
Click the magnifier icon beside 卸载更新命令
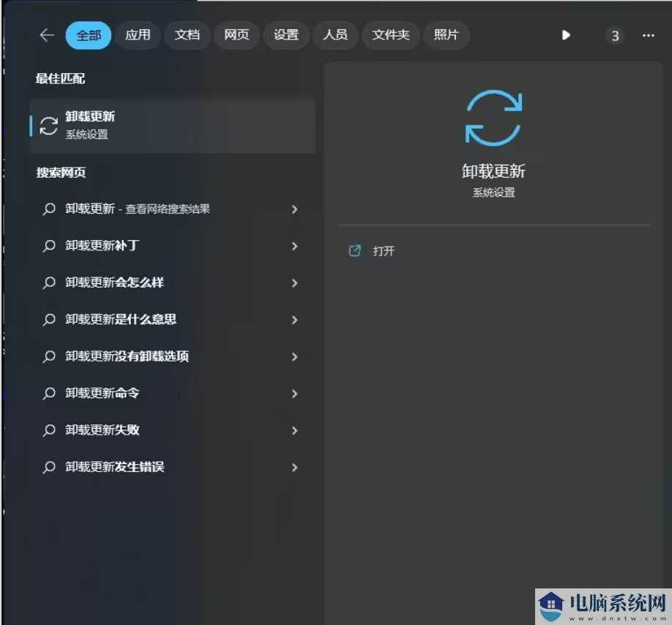point(49,394)
